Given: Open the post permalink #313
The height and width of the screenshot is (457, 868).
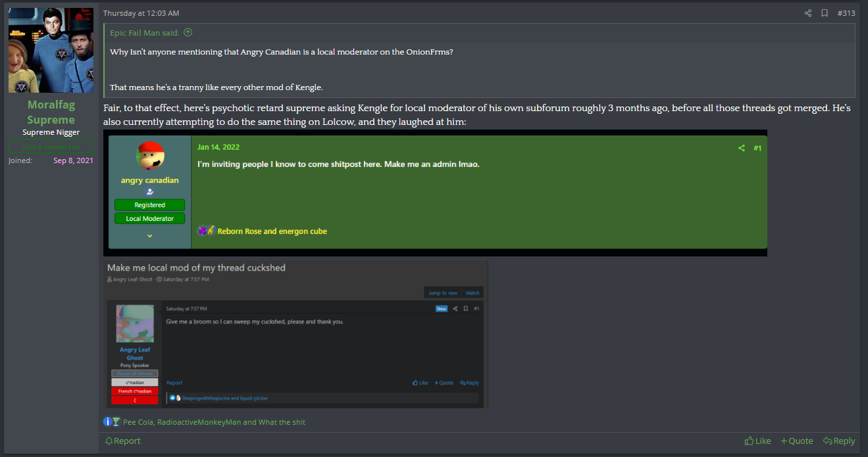Looking at the screenshot, I should click(846, 13).
